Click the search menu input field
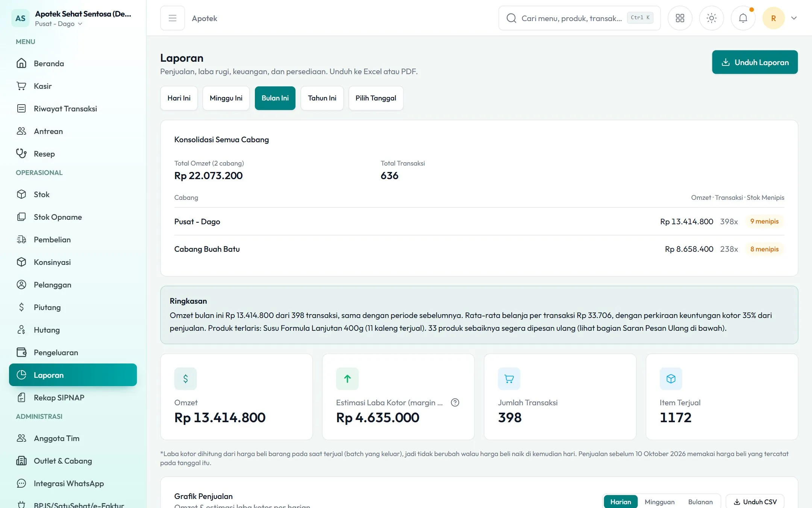812x508 pixels. pos(579,18)
